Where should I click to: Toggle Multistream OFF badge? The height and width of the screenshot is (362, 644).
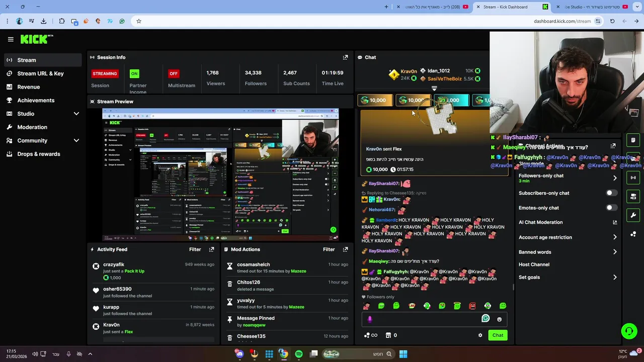pyautogui.click(x=174, y=73)
